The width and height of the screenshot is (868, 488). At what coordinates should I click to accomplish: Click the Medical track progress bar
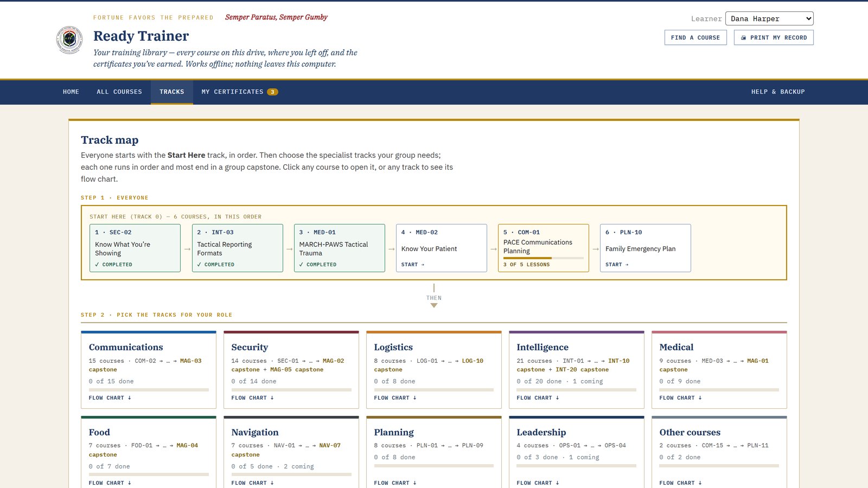tap(719, 390)
